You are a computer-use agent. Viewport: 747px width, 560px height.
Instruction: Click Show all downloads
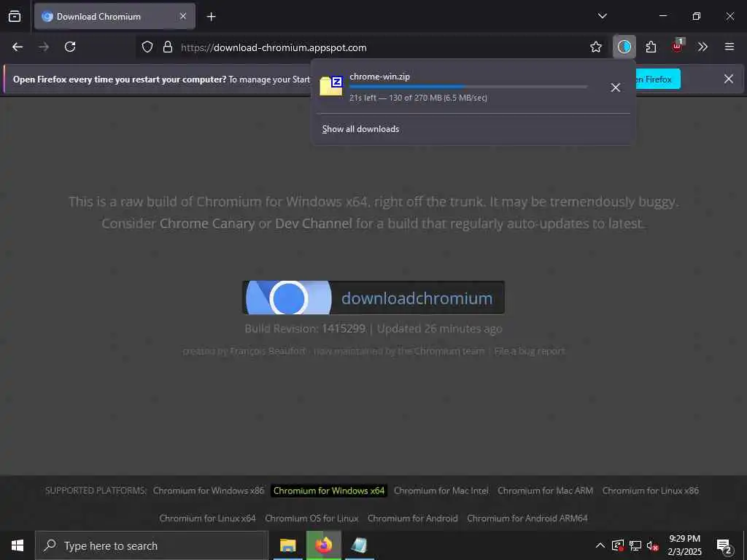[360, 129]
